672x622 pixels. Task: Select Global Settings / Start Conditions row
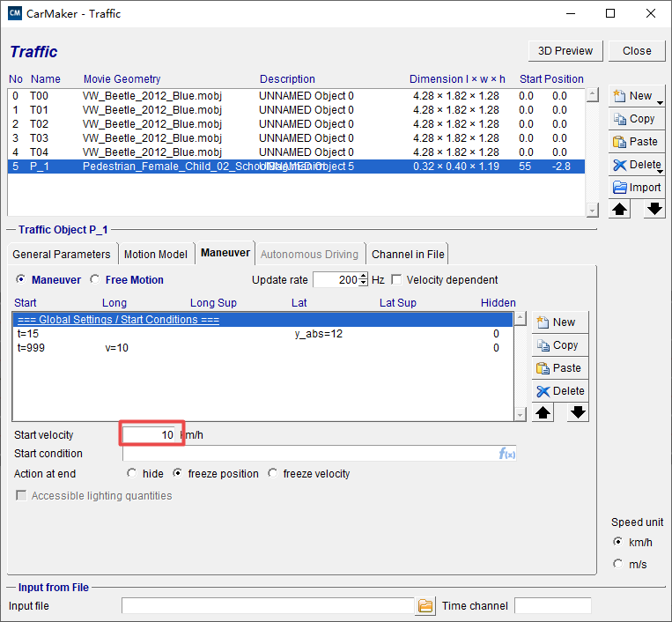point(262,320)
